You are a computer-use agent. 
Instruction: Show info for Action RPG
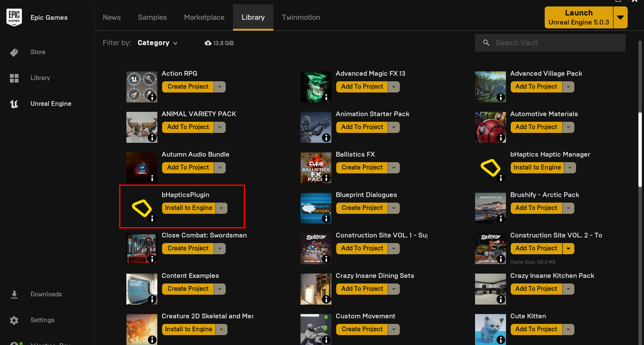152,97
